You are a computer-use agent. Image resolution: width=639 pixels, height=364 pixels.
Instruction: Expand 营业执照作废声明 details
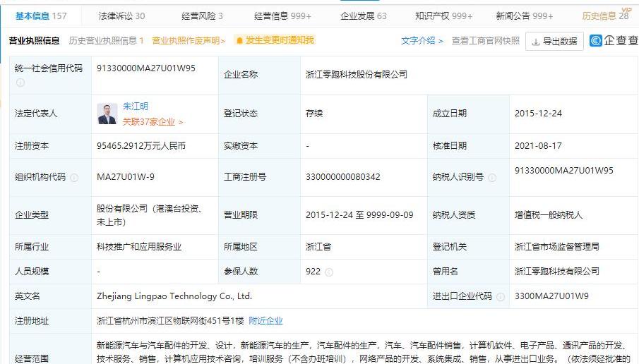(x=189, y=41)
